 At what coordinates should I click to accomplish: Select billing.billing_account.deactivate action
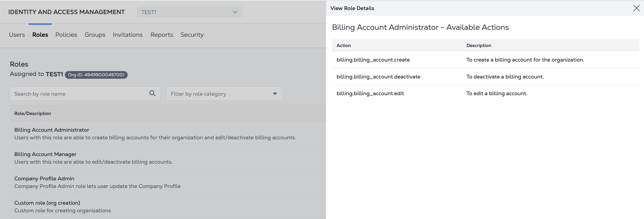[378, 77]
